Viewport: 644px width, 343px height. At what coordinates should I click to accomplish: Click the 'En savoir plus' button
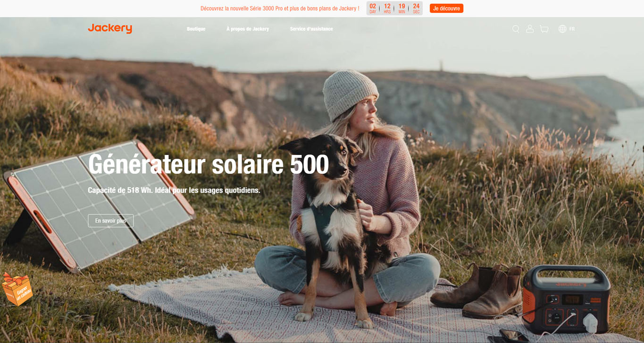pos(110,221)
